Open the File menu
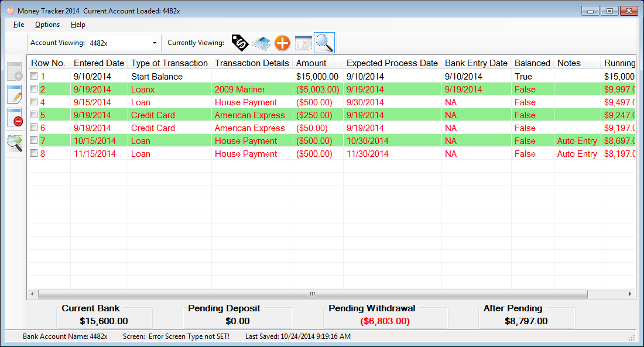Screen dimensions: 644x347 [19, 25]
